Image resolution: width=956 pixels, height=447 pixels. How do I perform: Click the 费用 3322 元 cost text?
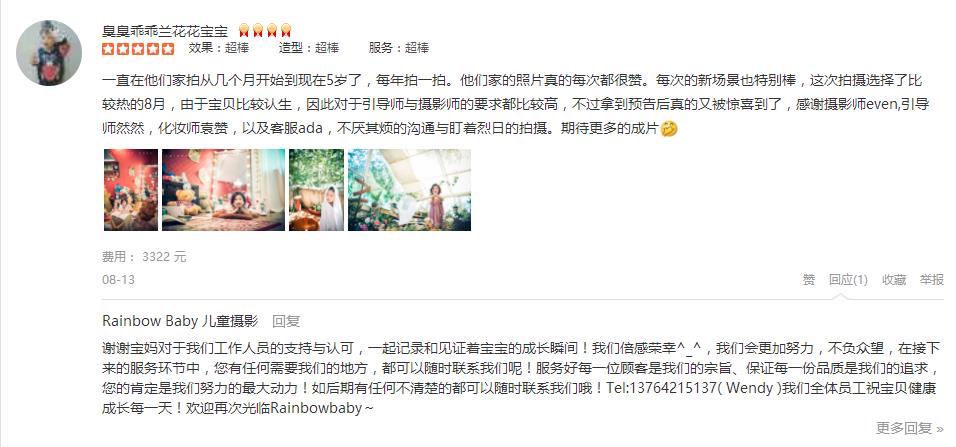point(144,257)
